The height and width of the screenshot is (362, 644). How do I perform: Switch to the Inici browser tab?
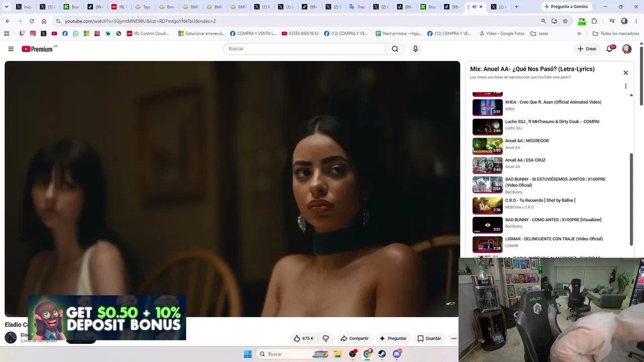click(x=24, y=7)
